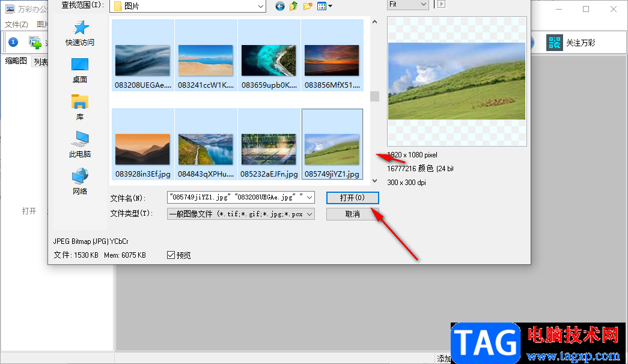The height and width of the screenshot is (364, 628).
Task: Click 关注万彩 in the toolbar
Action: coord(581,43)
